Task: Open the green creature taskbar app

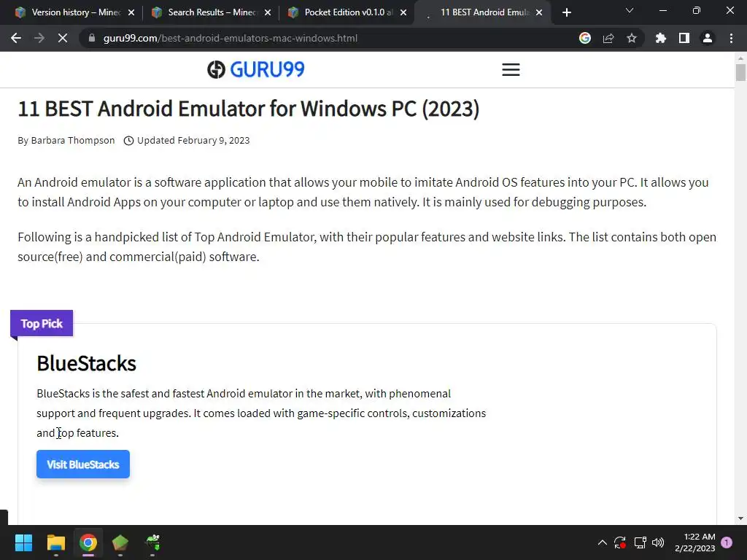Action: pyautogui.click(x=152, y=542)
